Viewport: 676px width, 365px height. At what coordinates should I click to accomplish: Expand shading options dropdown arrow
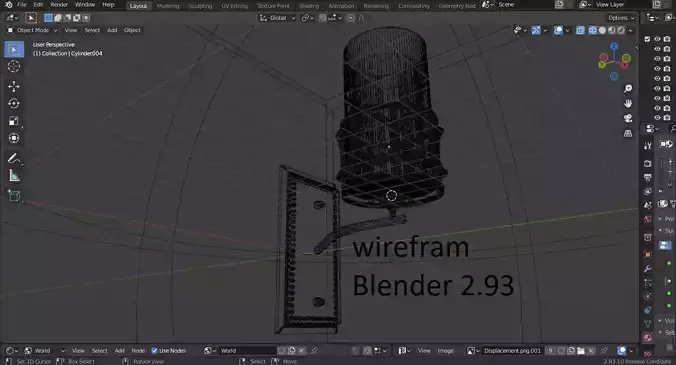(630, 30)
